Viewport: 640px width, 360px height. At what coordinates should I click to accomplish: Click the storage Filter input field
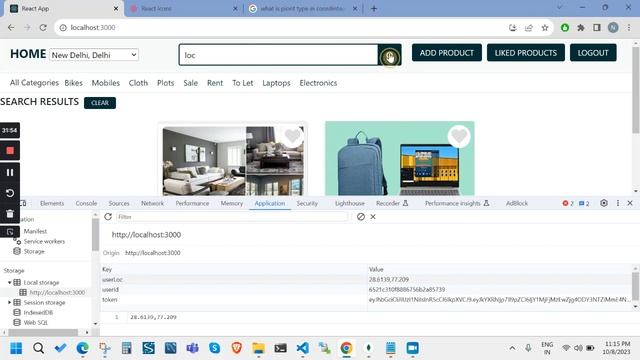tap(232, 217)
